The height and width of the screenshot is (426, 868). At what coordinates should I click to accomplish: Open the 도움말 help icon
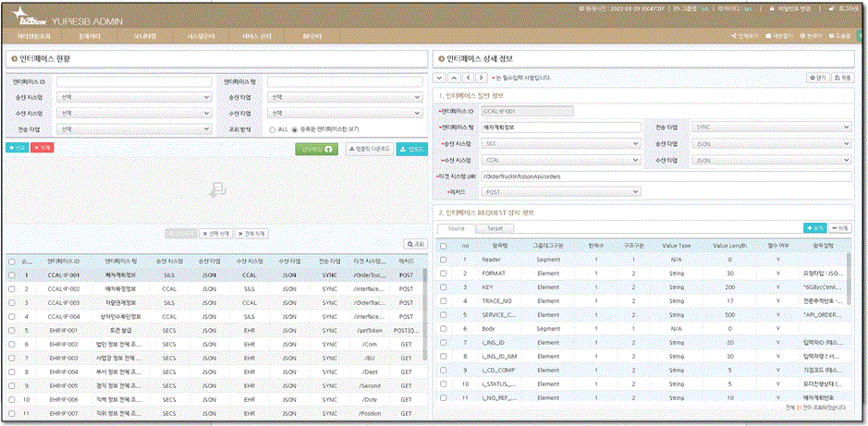(x=839, y=36)
